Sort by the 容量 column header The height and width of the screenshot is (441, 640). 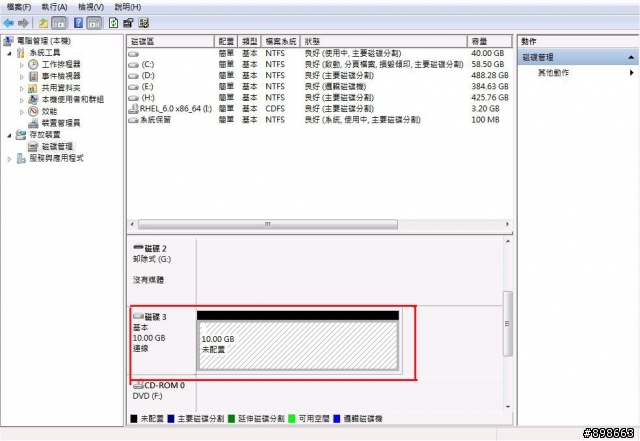pyautogui.click(x=490, y=41)
